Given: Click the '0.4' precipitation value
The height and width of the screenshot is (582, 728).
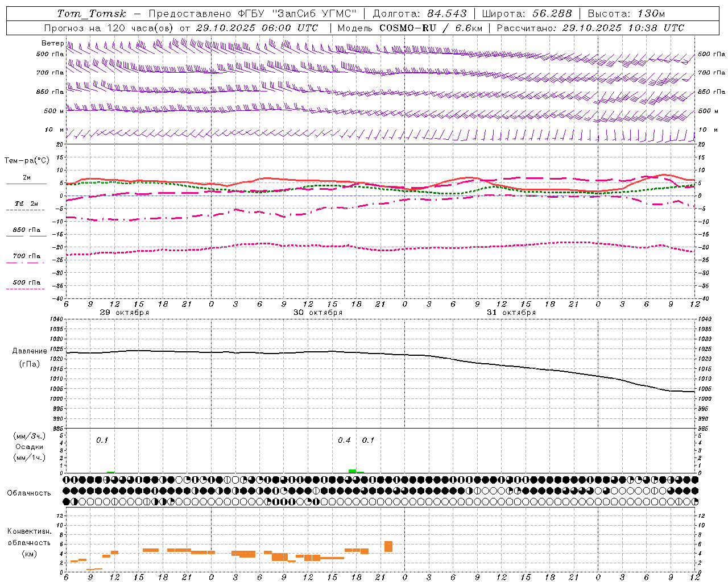Looking at the screenshot, I should pyautogui.click(x=344, y=440).
